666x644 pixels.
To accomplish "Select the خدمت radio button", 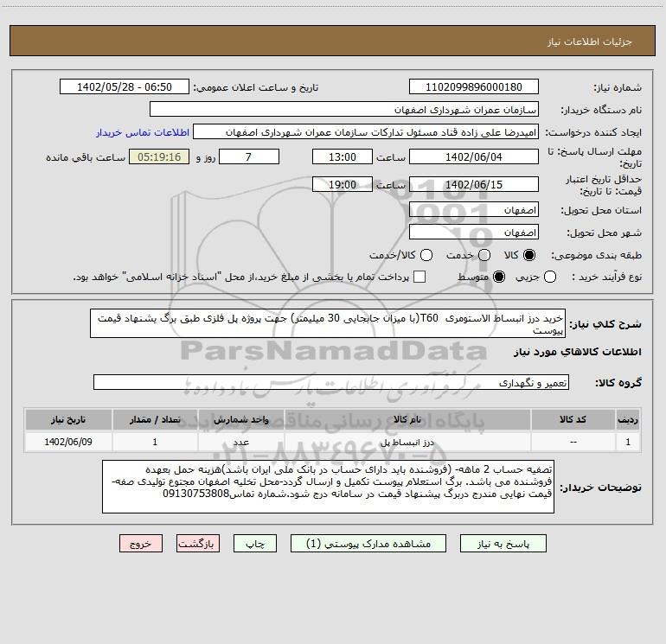I will point(484,255).
